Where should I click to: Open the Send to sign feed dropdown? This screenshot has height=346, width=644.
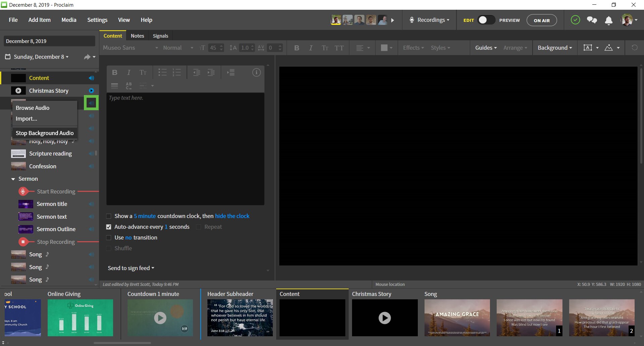coord(131,268)
